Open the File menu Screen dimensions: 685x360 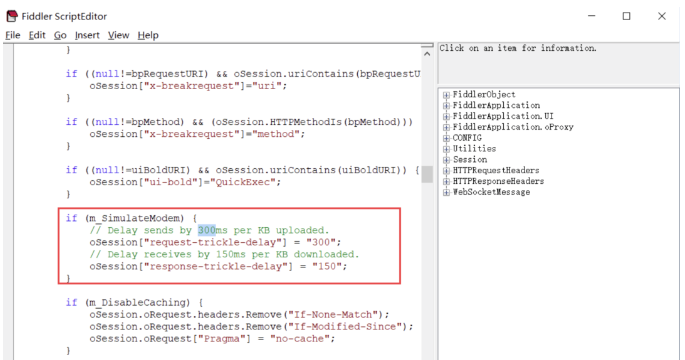13,35
